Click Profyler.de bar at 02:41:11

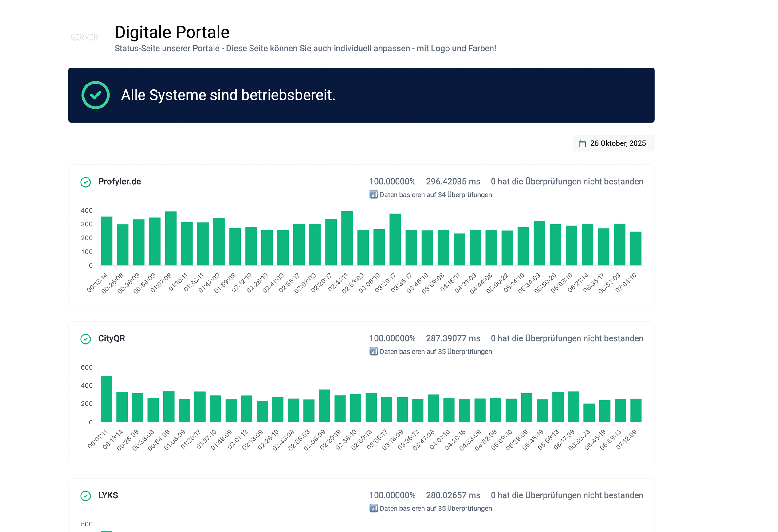tap(347, 238)
